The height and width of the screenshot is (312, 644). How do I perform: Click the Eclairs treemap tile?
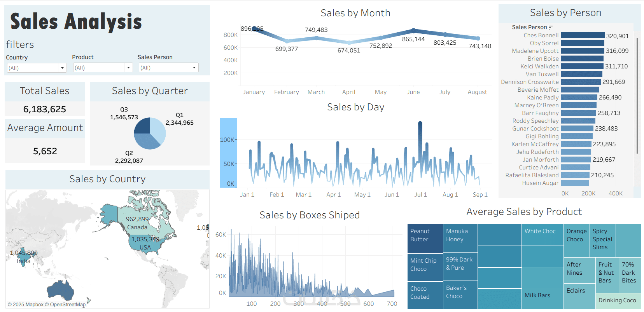tap(579, 296)
